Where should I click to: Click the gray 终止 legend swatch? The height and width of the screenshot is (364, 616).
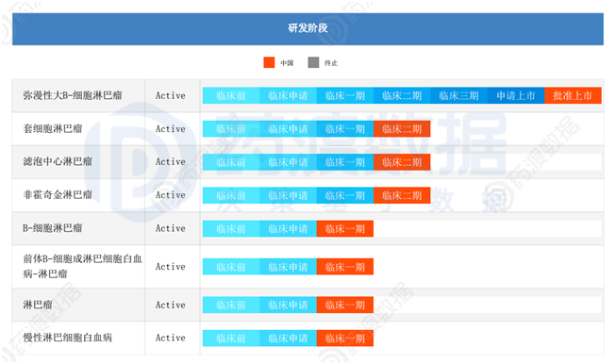pos(313,62)
